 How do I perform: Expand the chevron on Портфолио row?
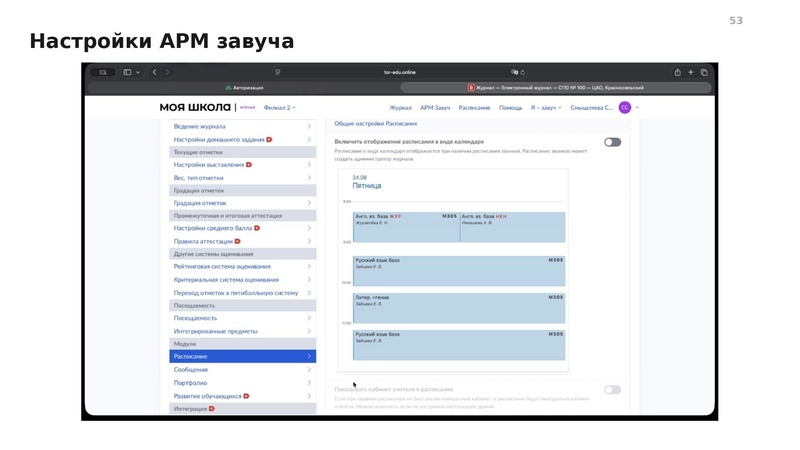(309, 383)
